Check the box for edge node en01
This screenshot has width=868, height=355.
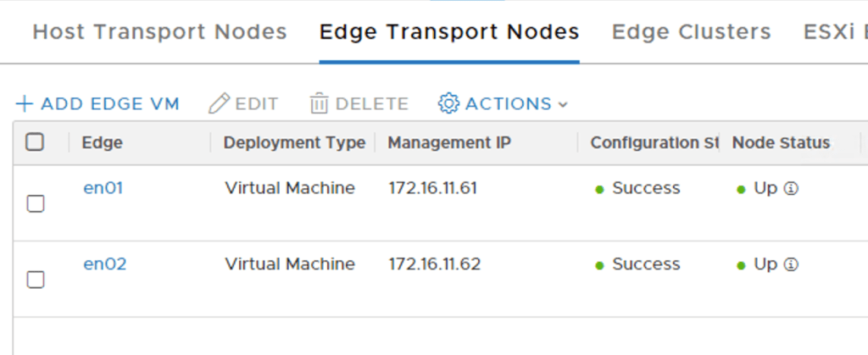(36, 203)
